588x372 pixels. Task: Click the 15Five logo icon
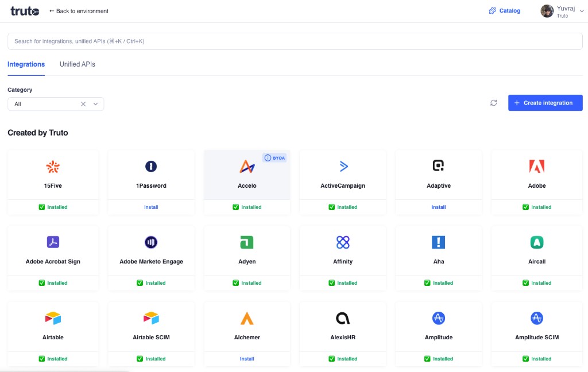[x=53, y=166]
